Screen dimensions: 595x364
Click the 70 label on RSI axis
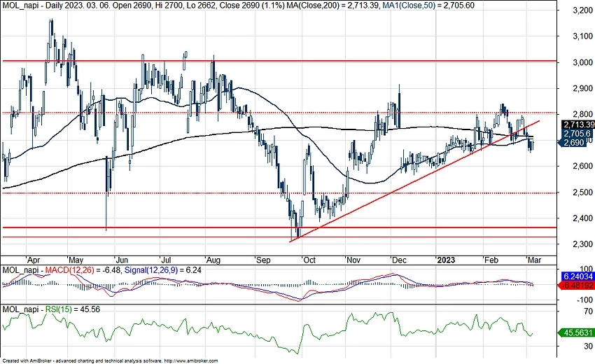(x=588, y=311)
